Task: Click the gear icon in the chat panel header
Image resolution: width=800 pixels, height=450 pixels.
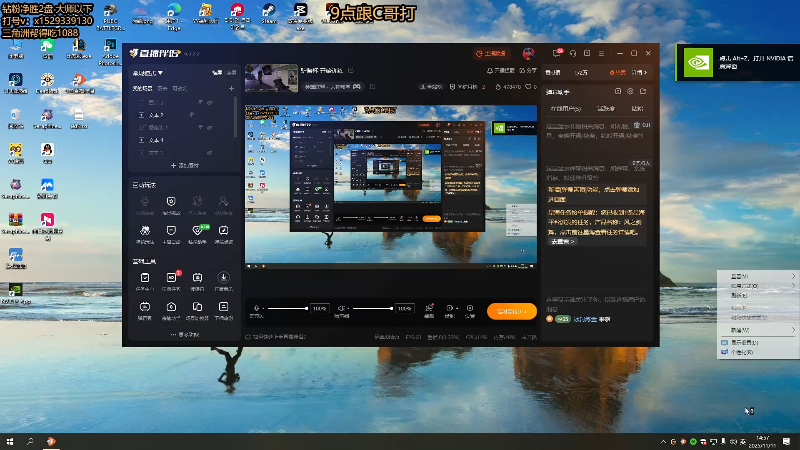Action: tap(631, 91)
